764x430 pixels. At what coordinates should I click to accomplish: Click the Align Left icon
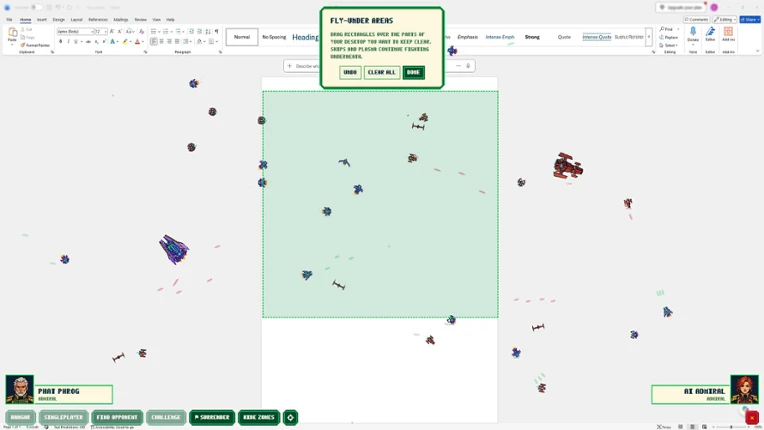pos(154,42)
